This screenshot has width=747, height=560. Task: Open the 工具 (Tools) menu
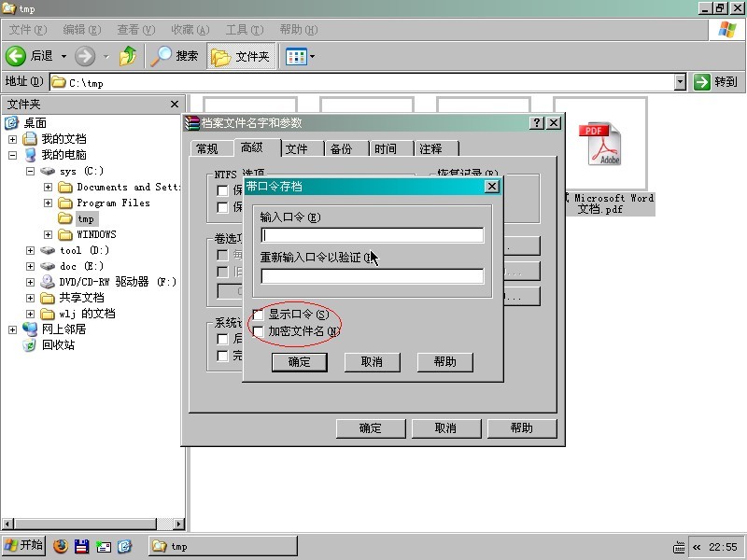click(243, 30)
